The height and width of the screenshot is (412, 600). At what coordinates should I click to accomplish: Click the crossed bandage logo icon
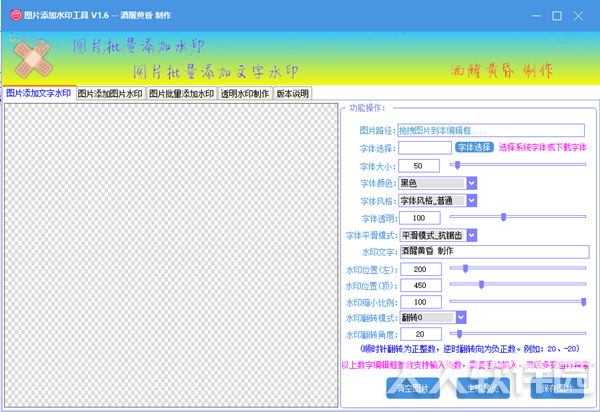[33, 59]
